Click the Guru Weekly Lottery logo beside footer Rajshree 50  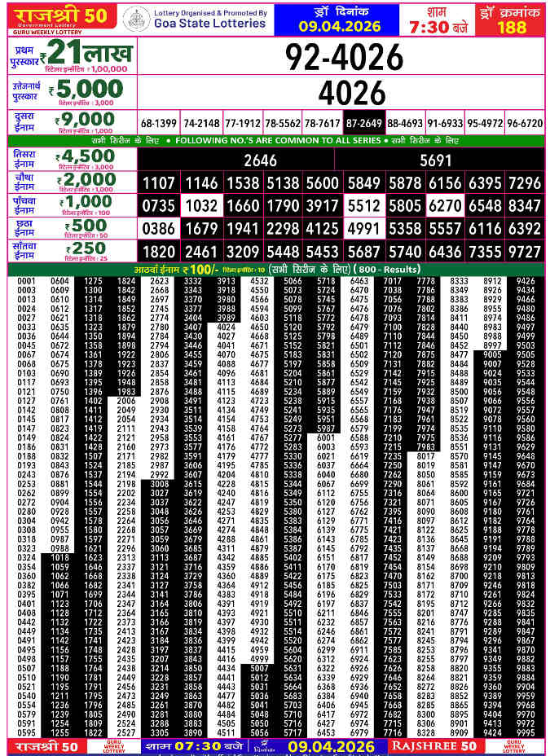[x=114, y=747]
